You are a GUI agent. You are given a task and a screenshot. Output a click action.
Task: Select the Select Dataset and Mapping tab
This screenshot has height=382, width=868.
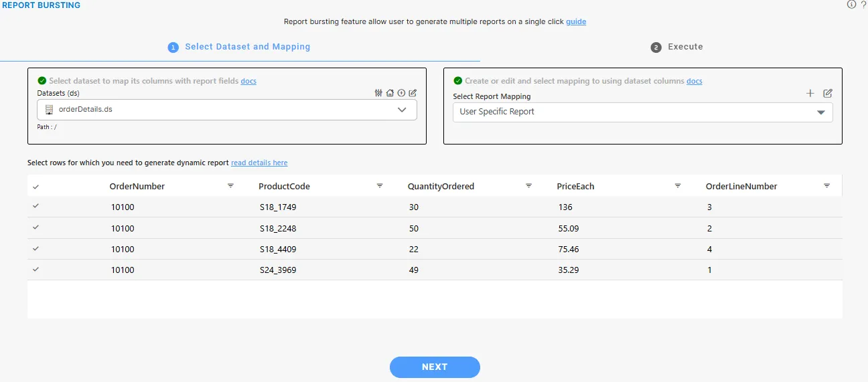(x=240, y=47)
